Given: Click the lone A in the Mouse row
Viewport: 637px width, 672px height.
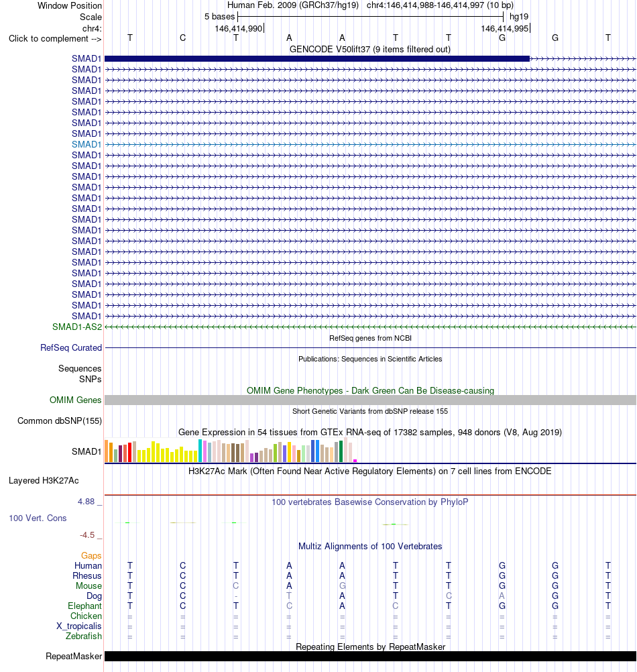Looking at the screenshot, I should pyautogui.click(x=289, y=586).
